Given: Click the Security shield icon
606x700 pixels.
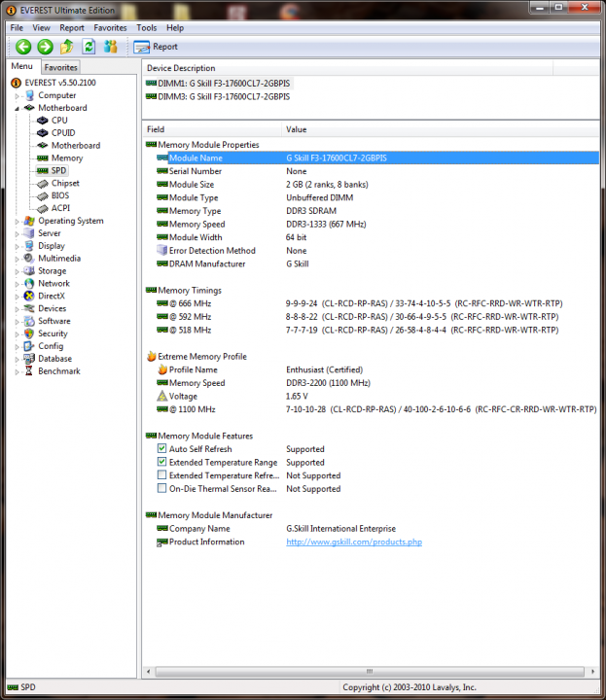Looking at the screenshot, I should click(29, 333).
